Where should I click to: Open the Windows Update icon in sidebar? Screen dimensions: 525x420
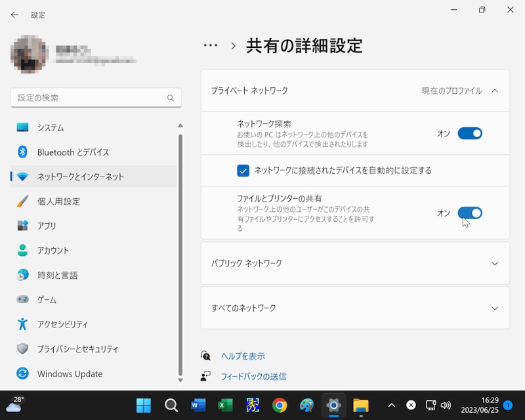[23, 374]
